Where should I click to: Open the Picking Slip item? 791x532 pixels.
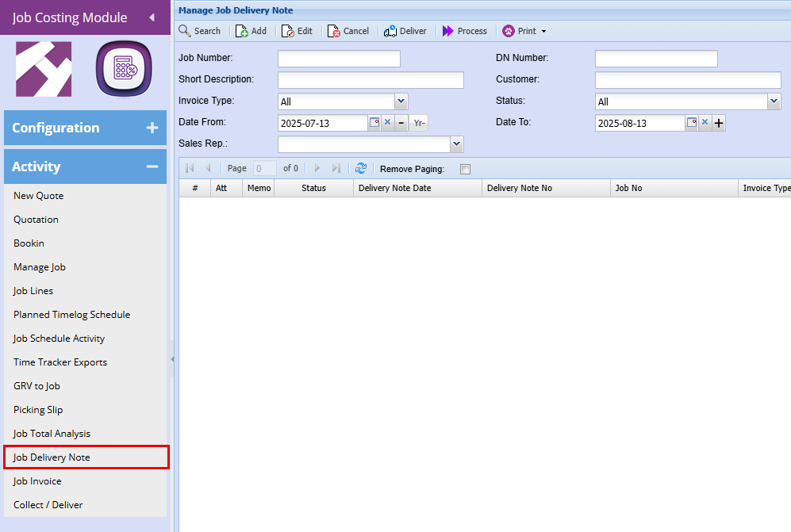38,409
